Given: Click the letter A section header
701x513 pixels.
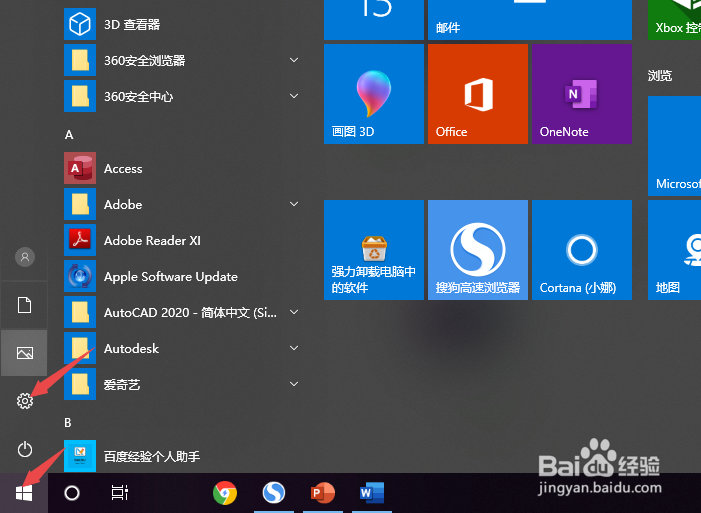Looking at the screenshot, I should click(x=69, y=135).
